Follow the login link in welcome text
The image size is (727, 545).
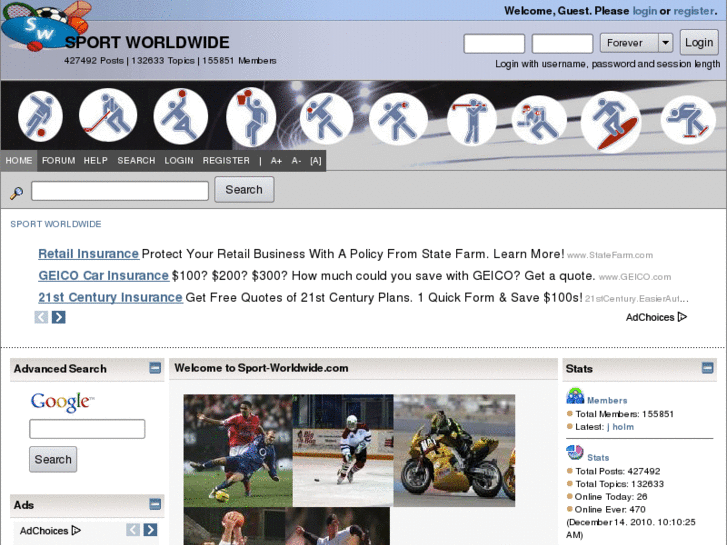[644, 11]
